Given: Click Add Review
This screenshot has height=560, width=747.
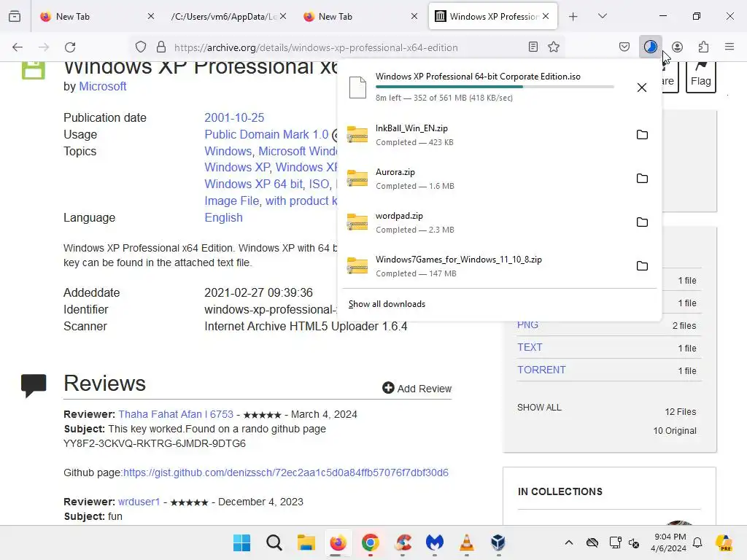Looking at the screenshot, I should click(417, 388).
